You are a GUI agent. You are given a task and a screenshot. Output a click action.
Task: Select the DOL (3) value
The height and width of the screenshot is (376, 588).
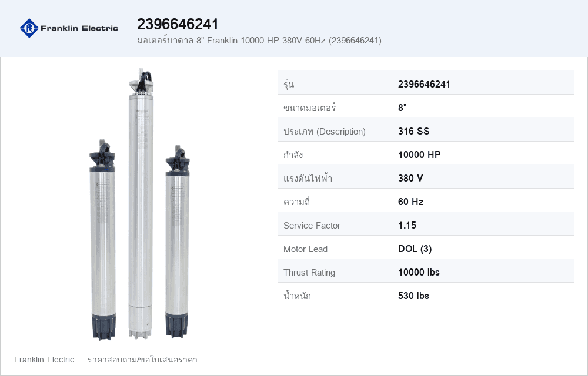(415, 249)
